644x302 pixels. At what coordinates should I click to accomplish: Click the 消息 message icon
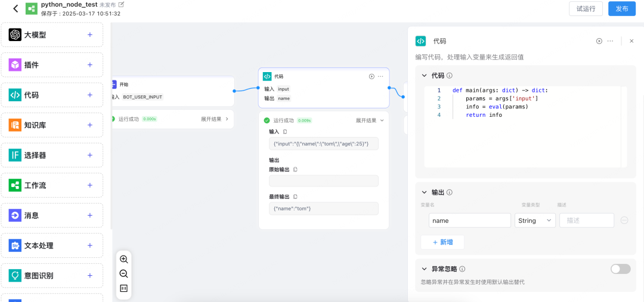point(15,216)
